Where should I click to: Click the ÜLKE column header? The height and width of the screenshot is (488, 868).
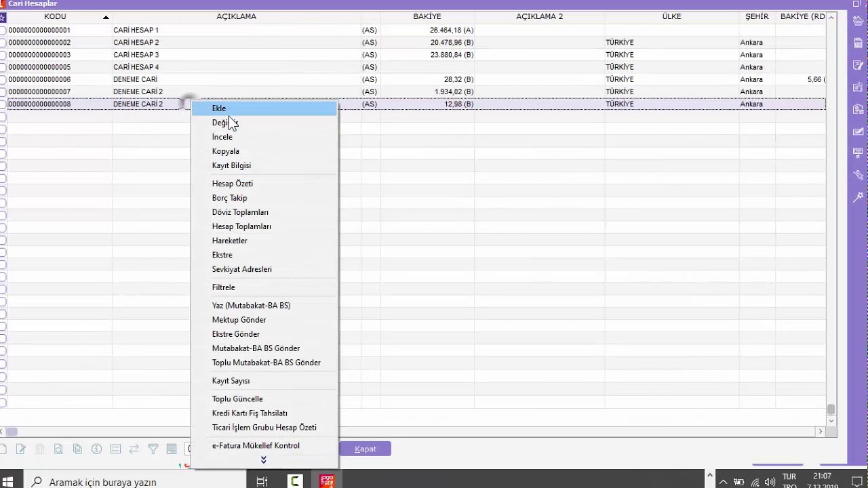671,16
